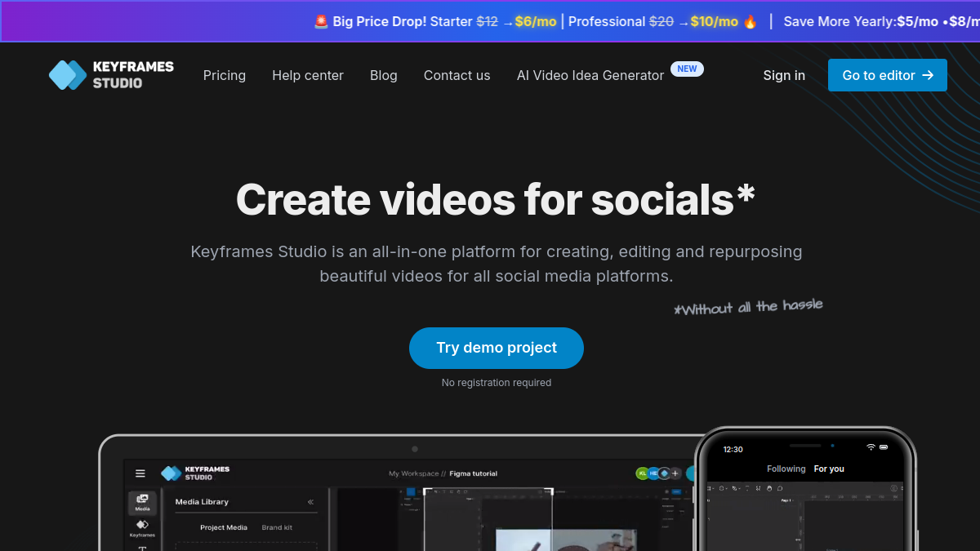
Task: Select the Keyframes icon in the editor sidebar
Action: pos(142,528)
